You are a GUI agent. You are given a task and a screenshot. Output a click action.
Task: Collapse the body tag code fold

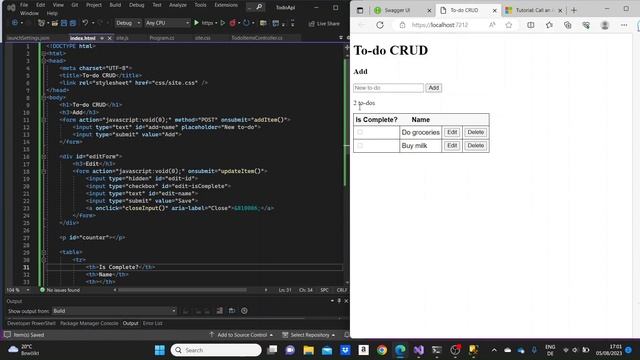point(44,98)
